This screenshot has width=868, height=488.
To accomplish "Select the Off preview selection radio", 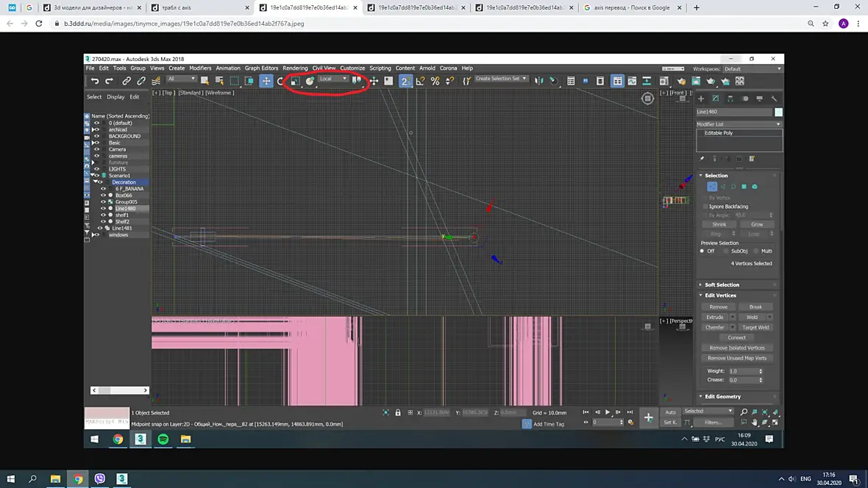I will [702, 251].
